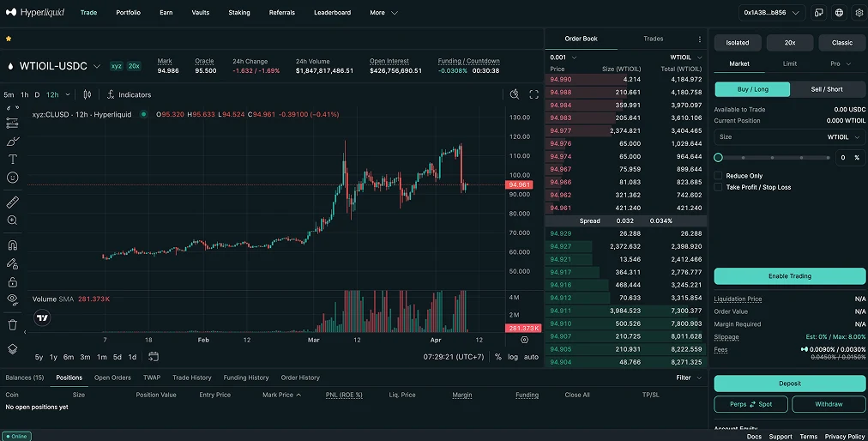Toggle log scale on chart
The height and width of the screenshot is (441, 868).
(x=513, y=357)
